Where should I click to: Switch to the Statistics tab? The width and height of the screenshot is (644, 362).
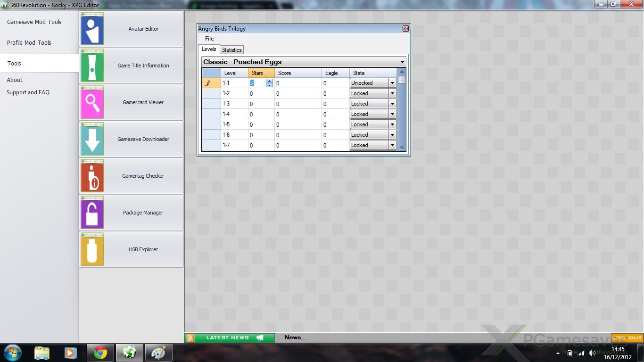[x=231, y=50]
